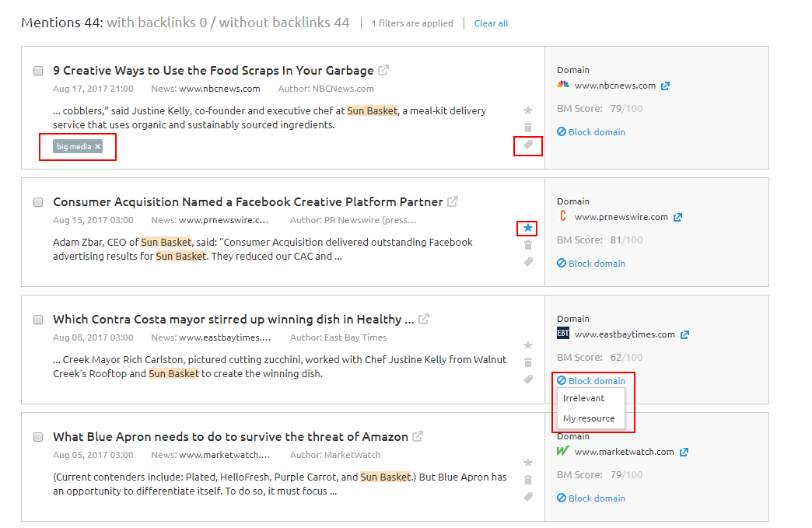This screenshot has height=528, width=812.
Task: Select the Blue Apron mention checkbox
Action: click(x=38, y=437)
